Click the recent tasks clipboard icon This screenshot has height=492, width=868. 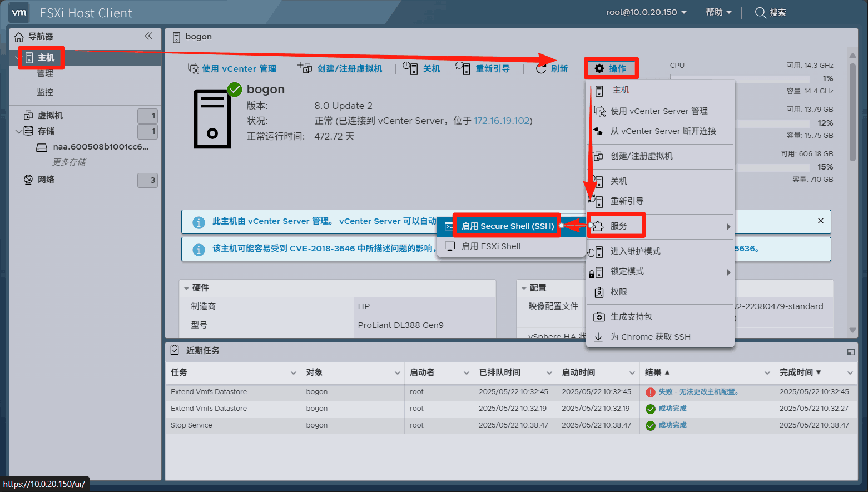click(175, 350)
